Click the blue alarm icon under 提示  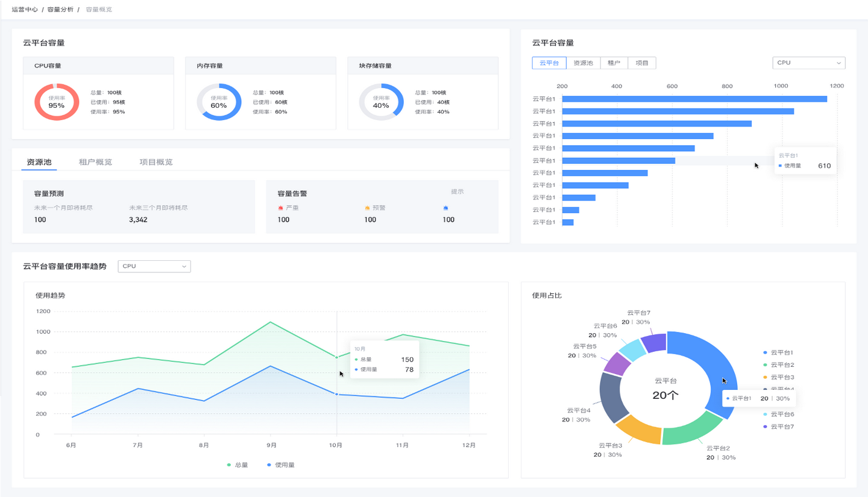tap(445, 208)
